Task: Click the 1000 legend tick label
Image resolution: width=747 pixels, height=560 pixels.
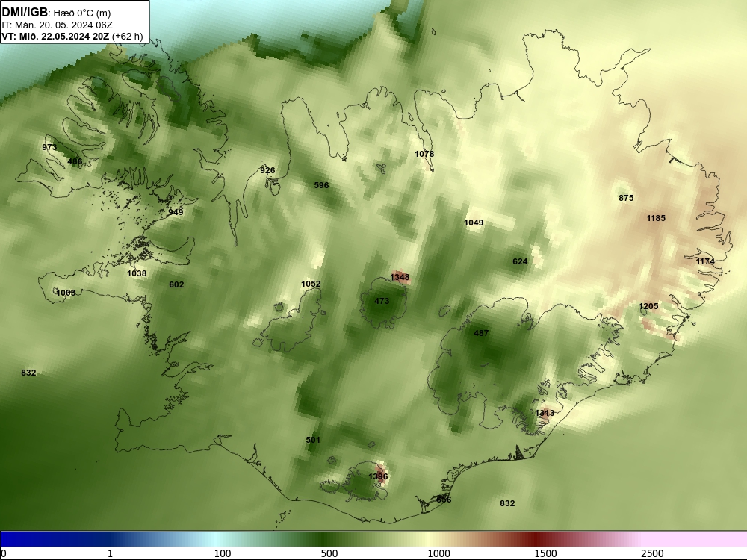Action: [438, 553]
